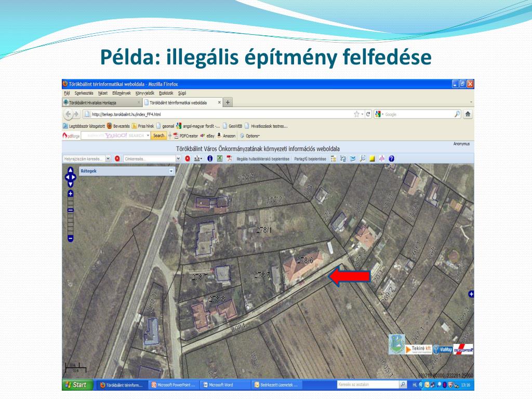
Task: Open the Címkeresés dropdown arrow
Action: (x=178, y=158)
